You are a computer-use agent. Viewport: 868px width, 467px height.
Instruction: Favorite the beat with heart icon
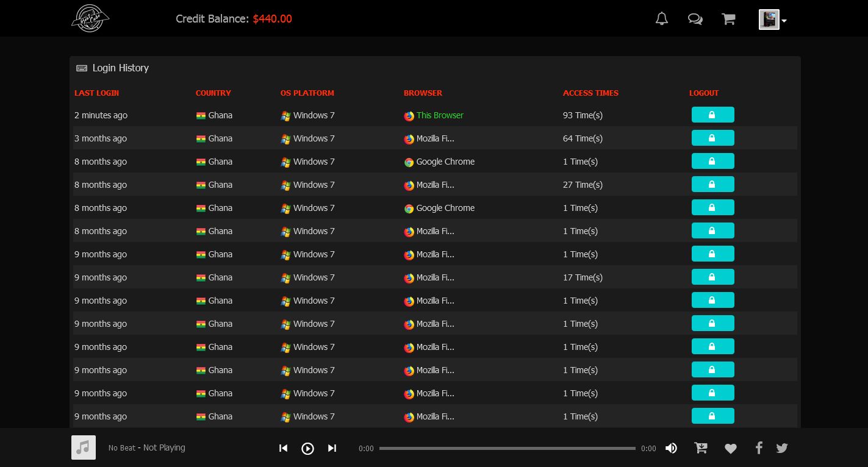(731, 449)
